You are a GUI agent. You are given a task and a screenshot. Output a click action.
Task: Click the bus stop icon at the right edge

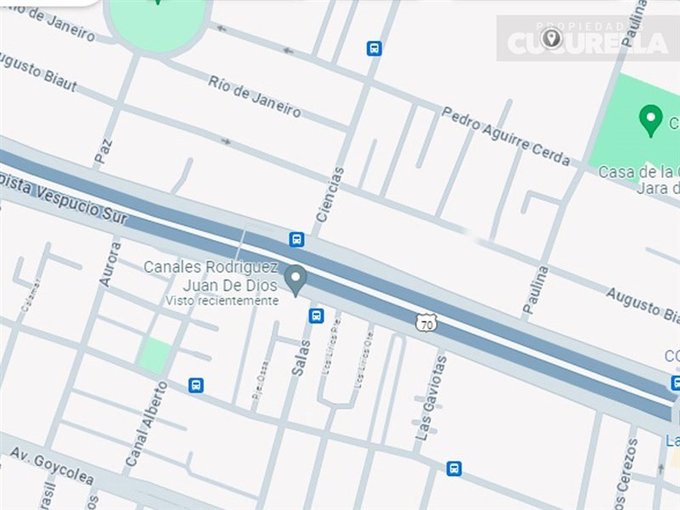pos(675,383)
